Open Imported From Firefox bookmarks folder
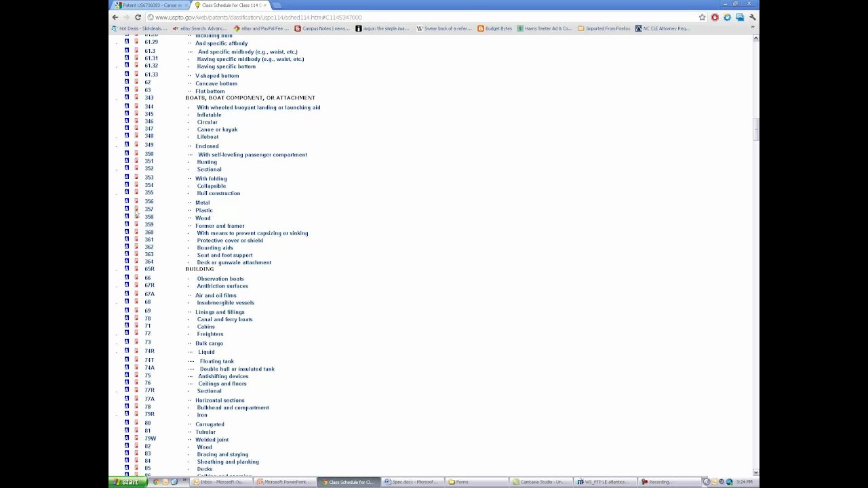The width and height of the screenshot is (868, 488). pyautogui.click(x=605, y=28)
